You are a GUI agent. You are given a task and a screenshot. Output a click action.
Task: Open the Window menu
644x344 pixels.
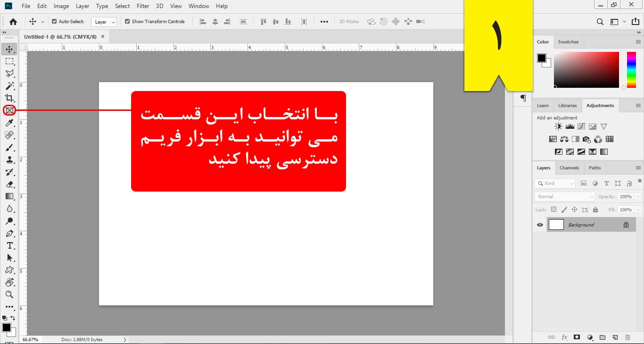[x=198, y=6]
